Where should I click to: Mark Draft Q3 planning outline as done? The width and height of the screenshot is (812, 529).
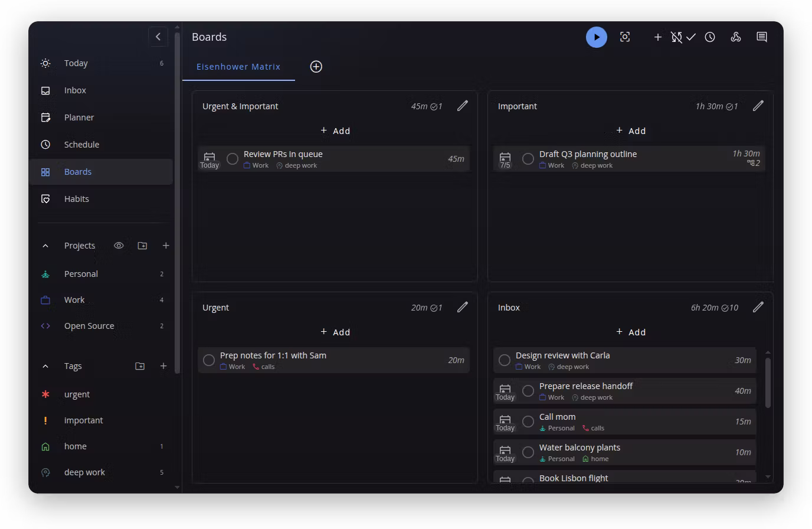(528, 159)
